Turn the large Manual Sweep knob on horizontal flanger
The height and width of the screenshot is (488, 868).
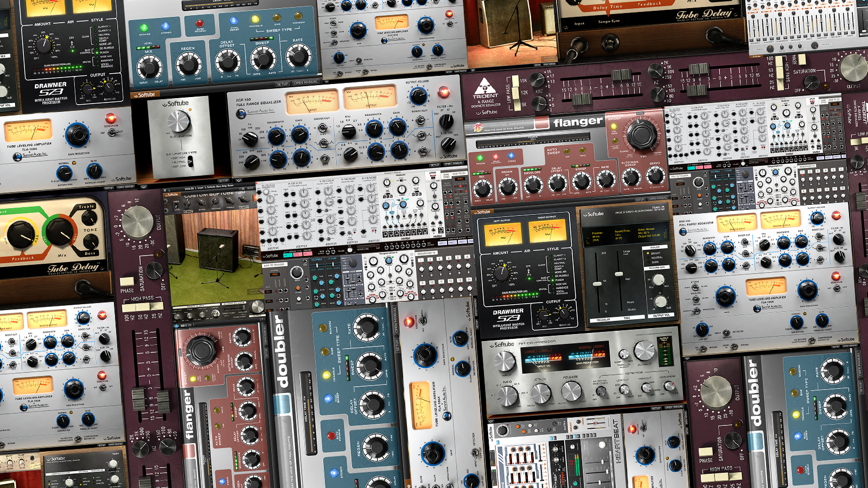pyautogui.click(x=641, y=133)
